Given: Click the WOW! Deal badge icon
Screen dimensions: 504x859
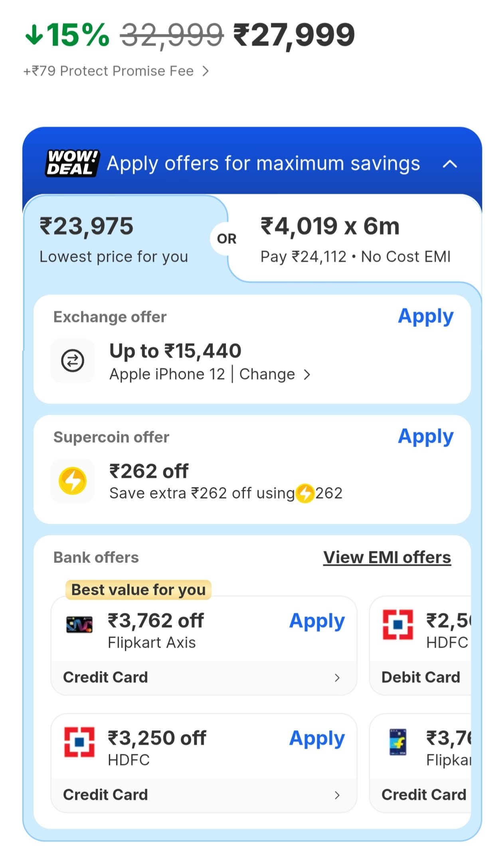Looking at the screenshot, I should point(72,163).
